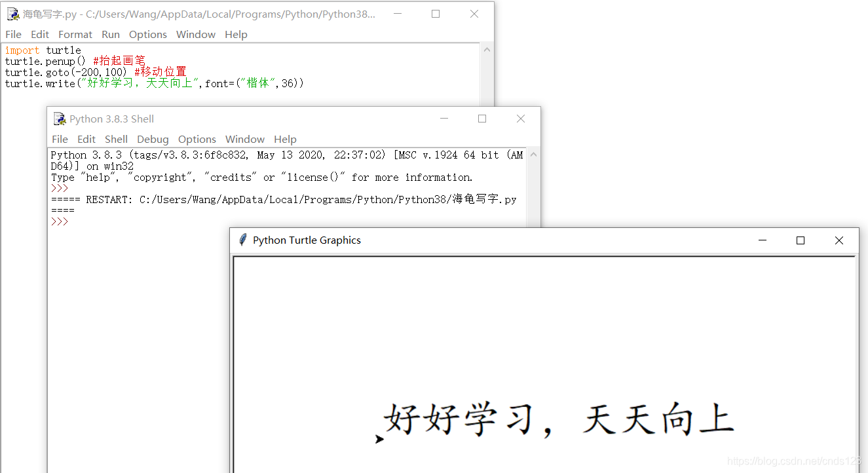Click the feather icon on Turtle Graphics title bar
The width and height of the screenshot is (868, 473).
point(242,240)
